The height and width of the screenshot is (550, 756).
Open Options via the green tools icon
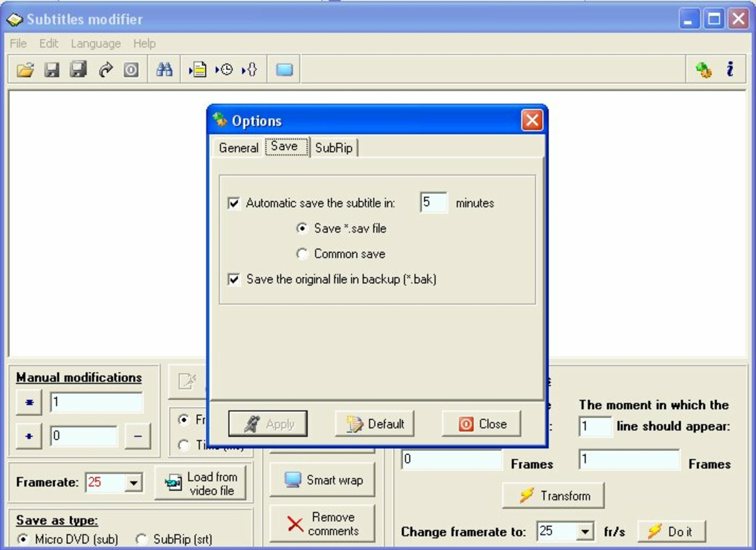[x=704, y=70]
